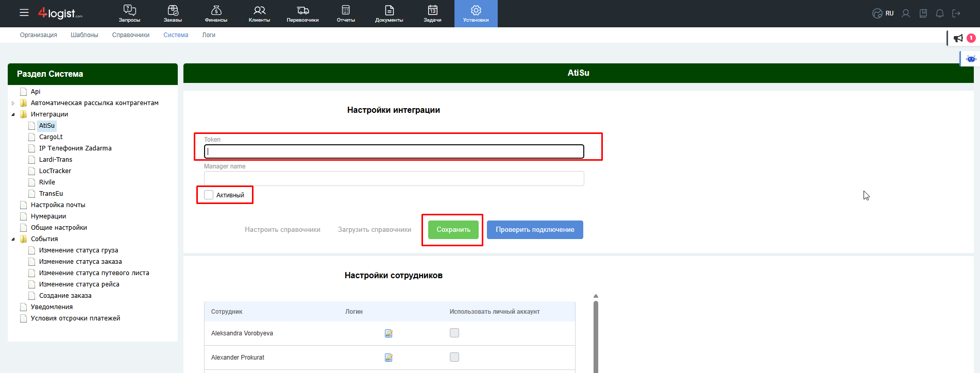The image size is (980, 373).
Task: Open the Установки gear section
Action: [476, 13]
